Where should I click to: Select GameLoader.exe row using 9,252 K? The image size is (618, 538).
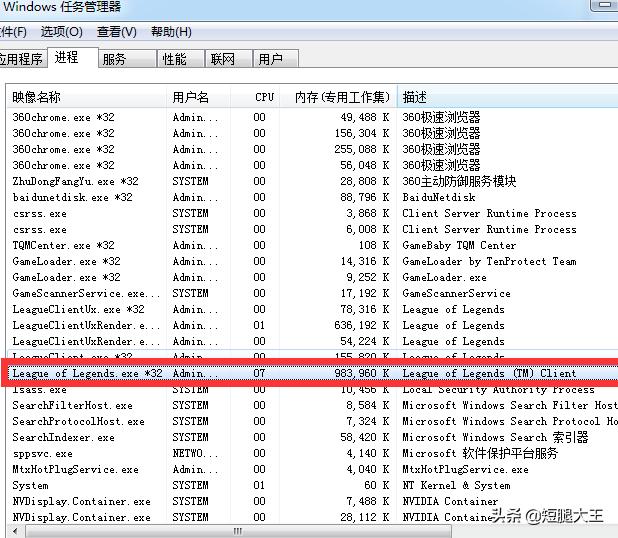(313, 277)
